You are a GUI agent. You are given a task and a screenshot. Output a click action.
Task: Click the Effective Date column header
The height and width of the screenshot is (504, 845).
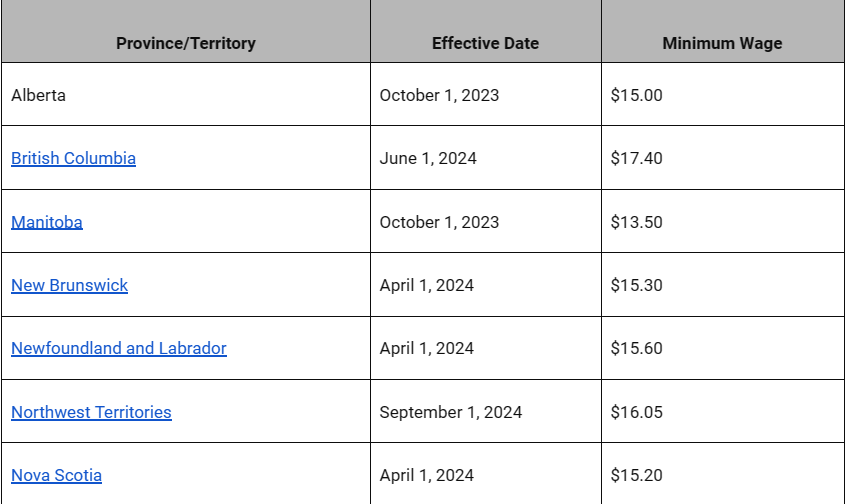(485, 43)
